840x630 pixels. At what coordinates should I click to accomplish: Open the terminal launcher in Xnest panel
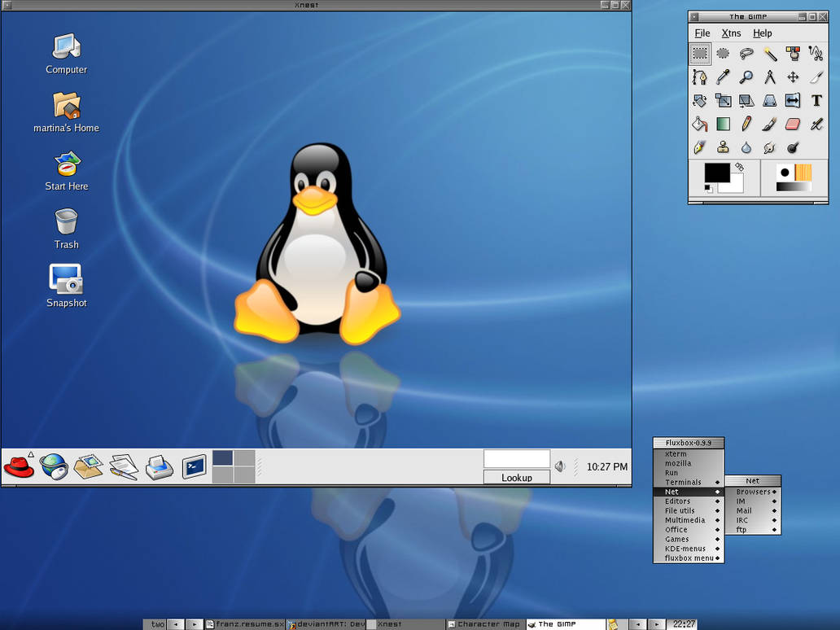coord(194,466)
